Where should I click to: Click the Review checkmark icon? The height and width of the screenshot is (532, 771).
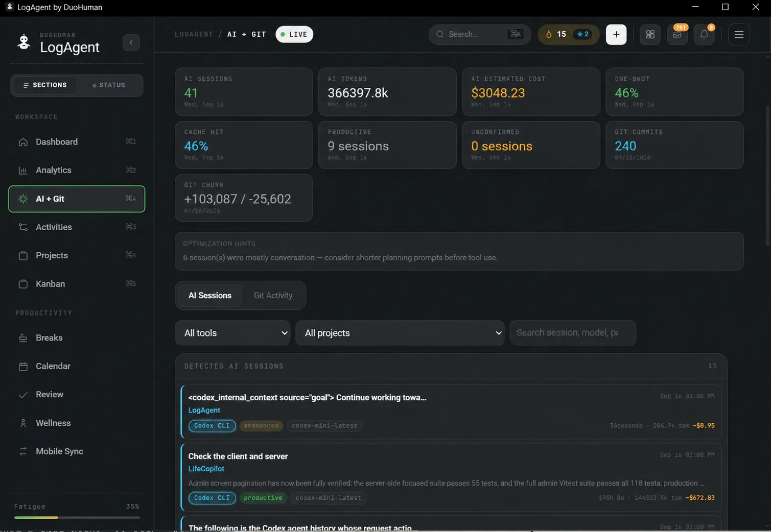click(x=23, y=395)
